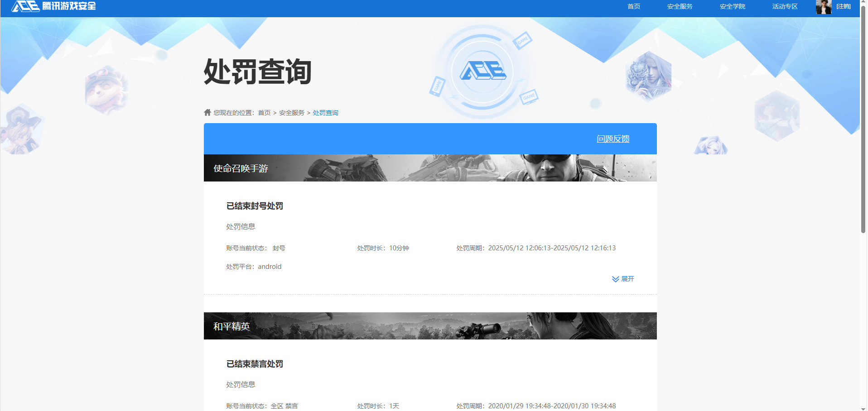Expand the 使命召唤手游 punishment details
Image resolution: width=868 pixels, height=411 pixels.
point(623,279)
